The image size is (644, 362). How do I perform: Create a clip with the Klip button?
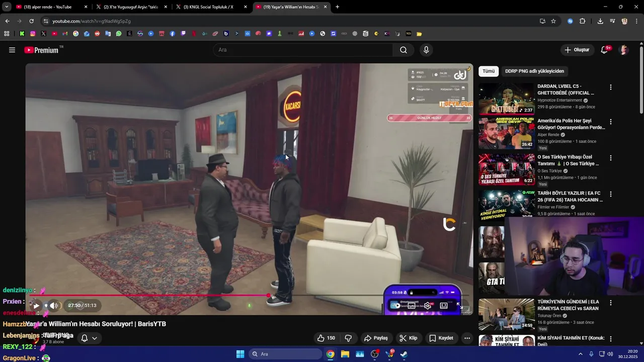[x=409, y=338]
